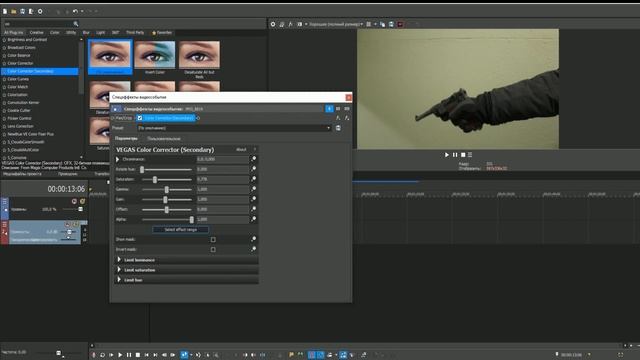Close the video event effects dialog
640x360 pixels.
(x=349, y=97)
